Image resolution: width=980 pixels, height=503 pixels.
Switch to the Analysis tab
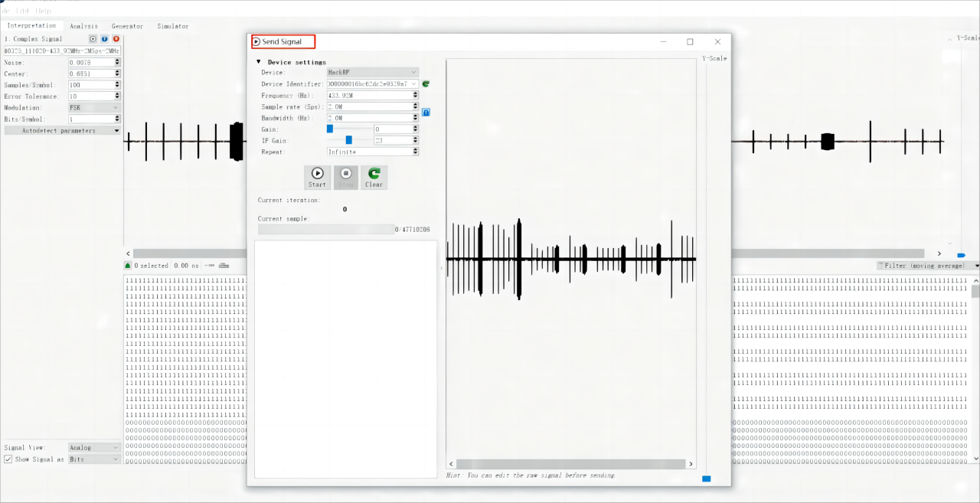coord(84,26)
